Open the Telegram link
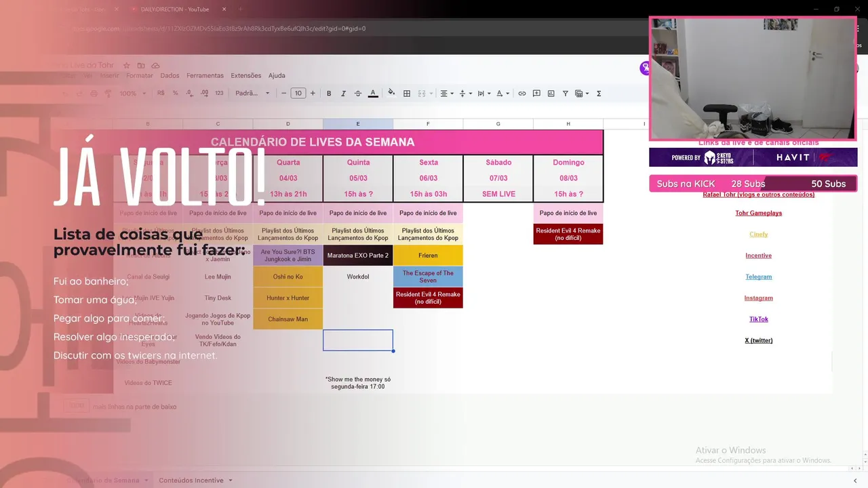868x488 pixels. [x=758, y=277]
